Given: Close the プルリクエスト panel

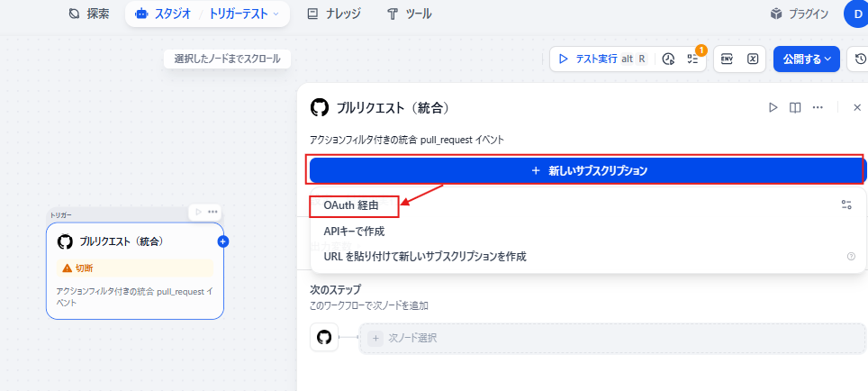Looking at the screenshot, I should coord(857,107).
